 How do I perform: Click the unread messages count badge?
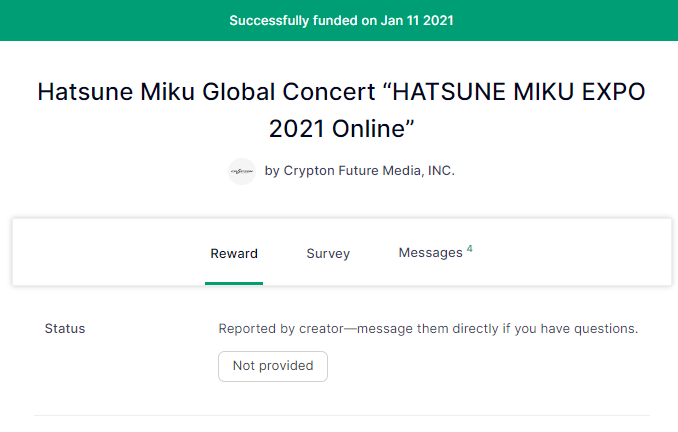point(469,248)
